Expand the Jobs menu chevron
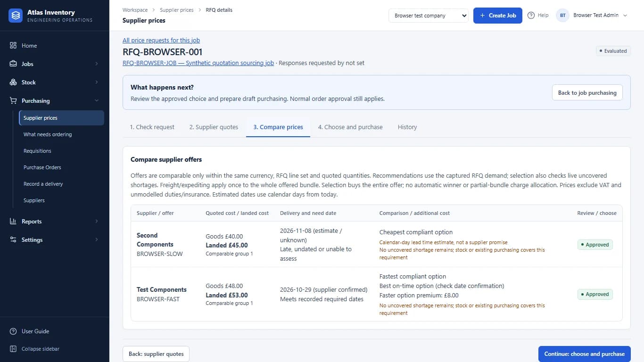 (x=97, y=64)
